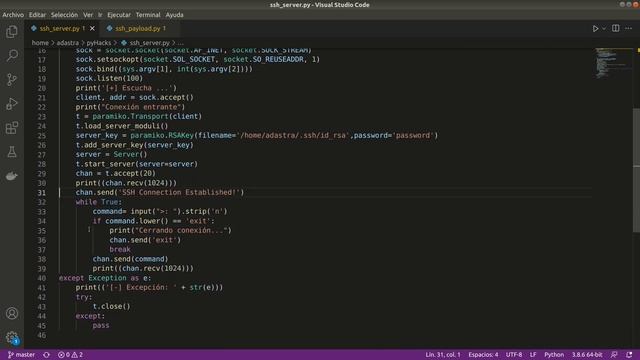This screenshot has width=640, height=360.
Task: Select interpreter 3.8.6 64-bit
Action: pyautogui.click(x=587, y=355)
